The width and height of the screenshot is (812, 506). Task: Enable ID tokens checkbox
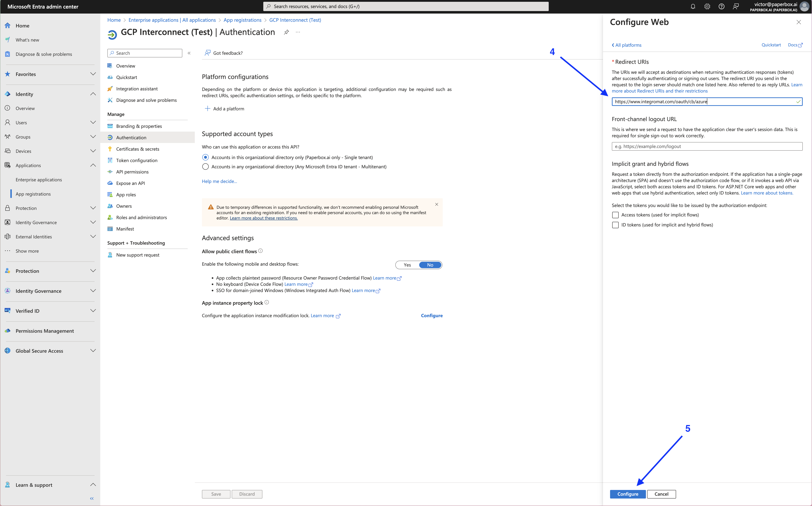(x=615, y=225)
